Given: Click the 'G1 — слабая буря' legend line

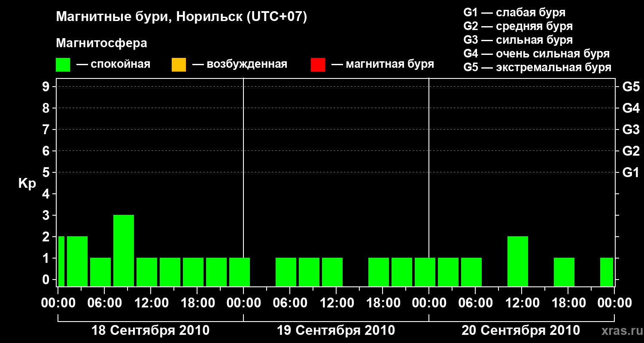Looking at the screenshot, I should pos(514,12).
